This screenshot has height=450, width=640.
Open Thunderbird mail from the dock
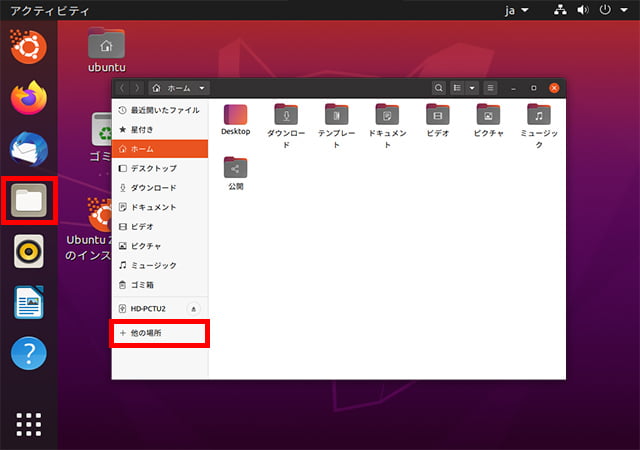[29, 149]
